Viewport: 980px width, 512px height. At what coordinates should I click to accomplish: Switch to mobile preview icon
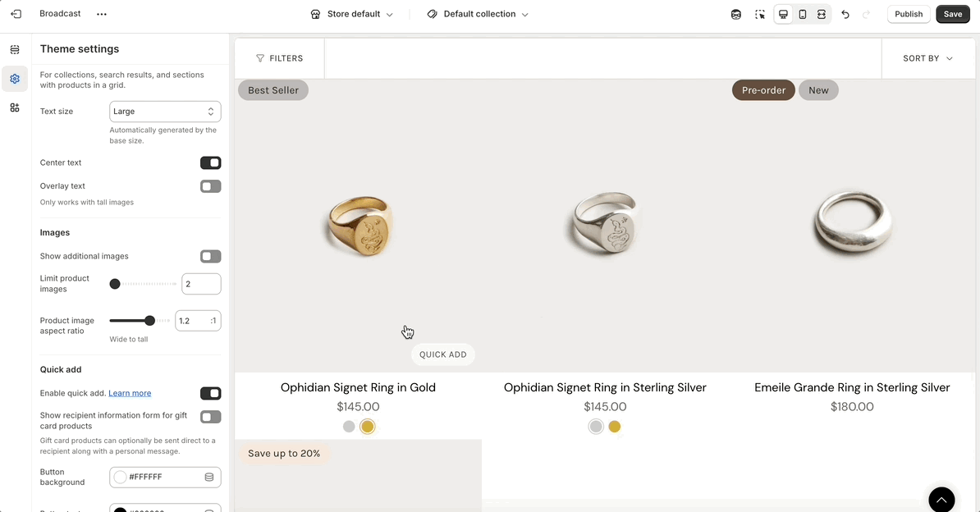803,14
